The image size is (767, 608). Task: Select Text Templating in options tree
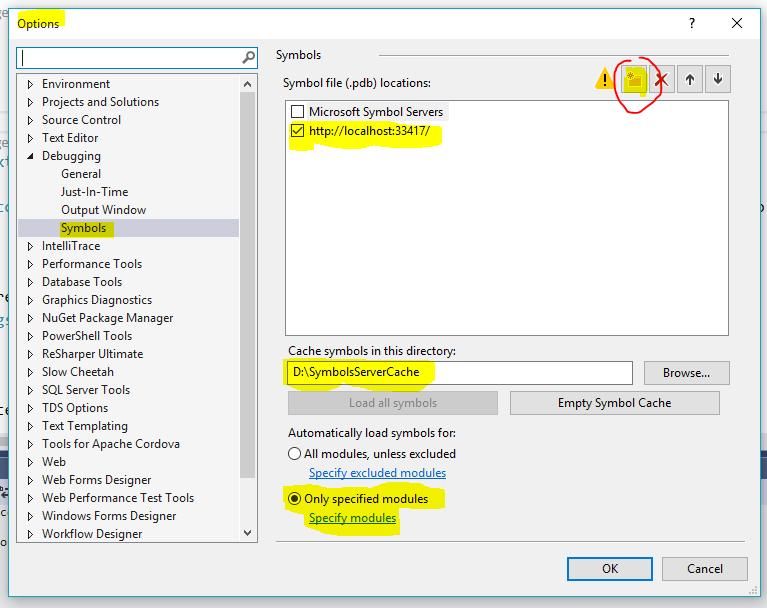click(85, 426)
